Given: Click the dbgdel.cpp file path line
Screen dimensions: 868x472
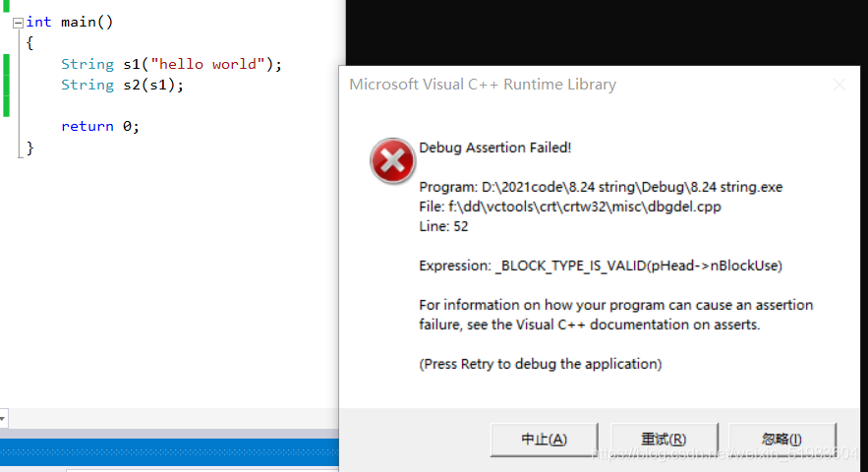Looking at the screenshot, I should 570,206.
